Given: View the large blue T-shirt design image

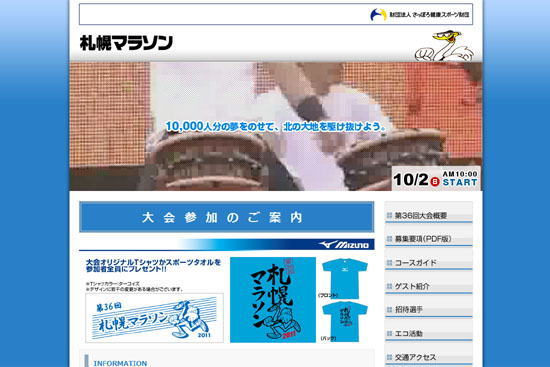Looking at the screenshot, I should [273, 300].
